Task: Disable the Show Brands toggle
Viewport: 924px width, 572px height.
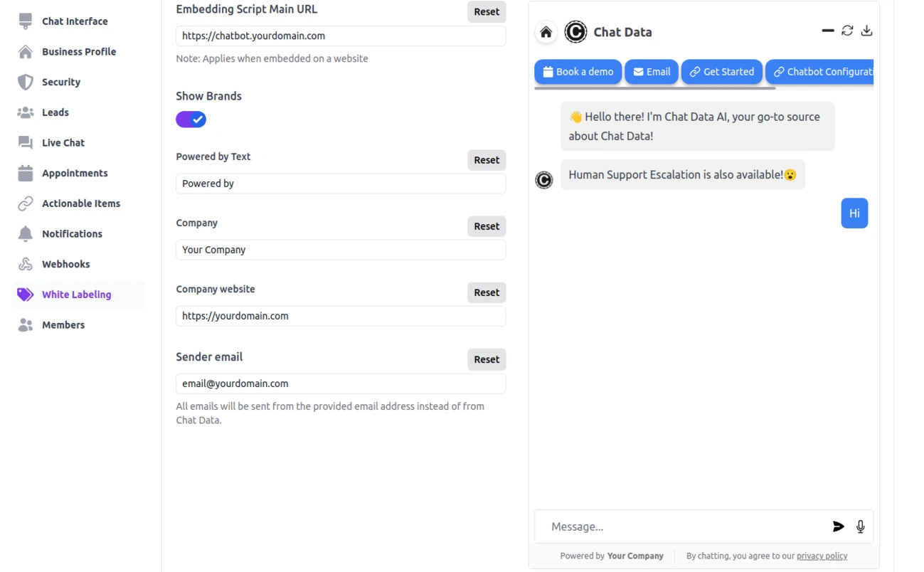Action: (191, 120)
